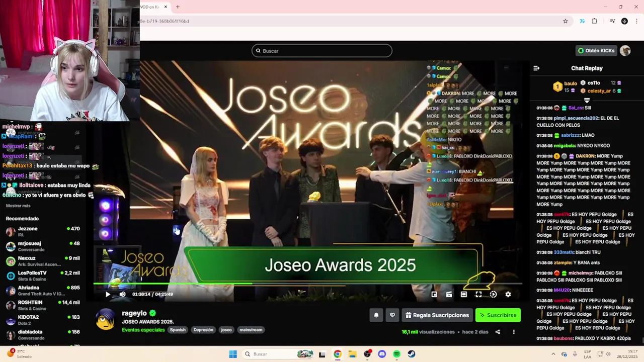The width and height of the screenshot is (644, 362).
Task: Bookmark this page with star icon
Action: [x=566, y=21]
